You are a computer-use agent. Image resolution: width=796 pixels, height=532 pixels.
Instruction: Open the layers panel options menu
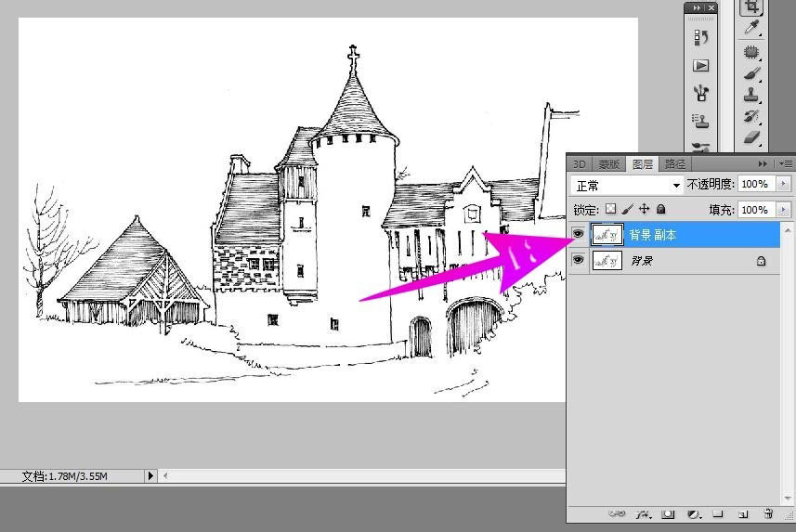(x=786, y=164)
